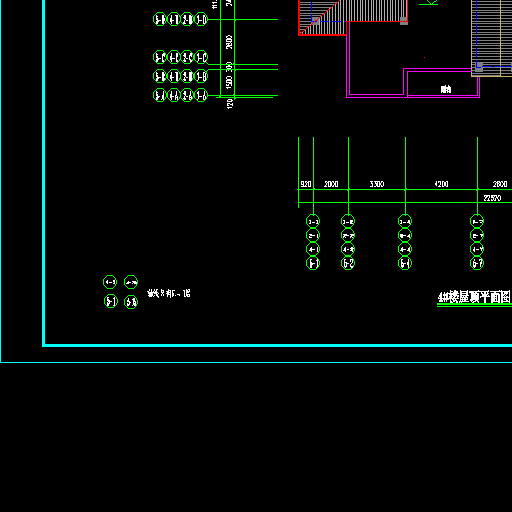The width and height of the screenshot is (512, 512).
Task: Click the 6-4 grid axis bubble
Action: pos(405,263)
